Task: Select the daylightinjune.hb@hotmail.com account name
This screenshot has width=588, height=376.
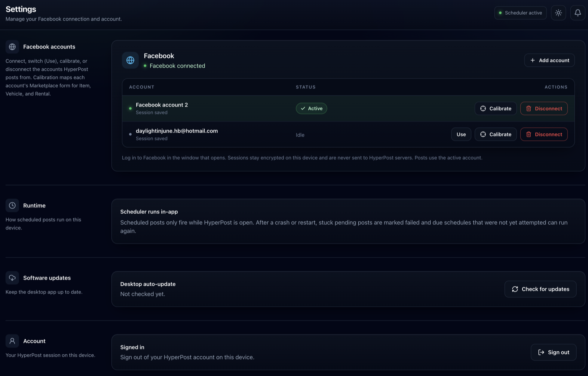Action: point(177,131)
